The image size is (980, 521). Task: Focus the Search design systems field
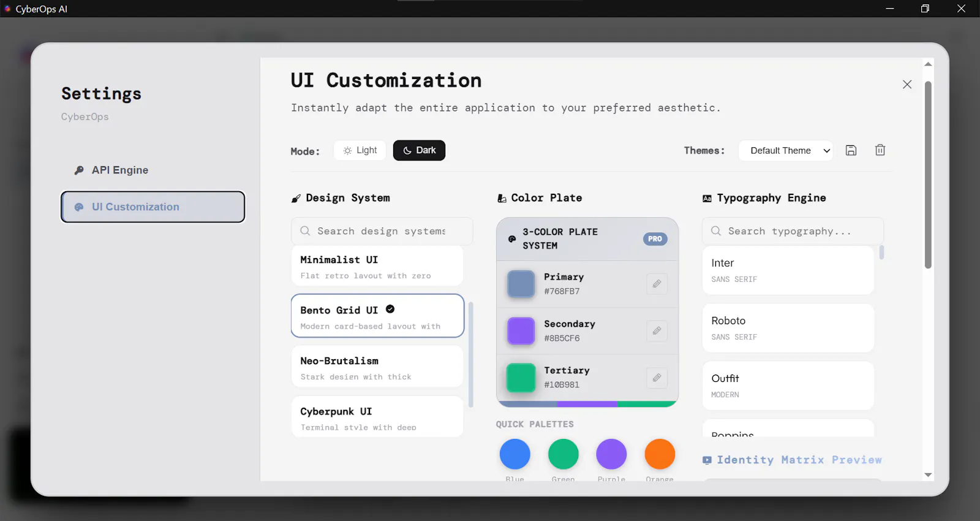coord(382,231)
